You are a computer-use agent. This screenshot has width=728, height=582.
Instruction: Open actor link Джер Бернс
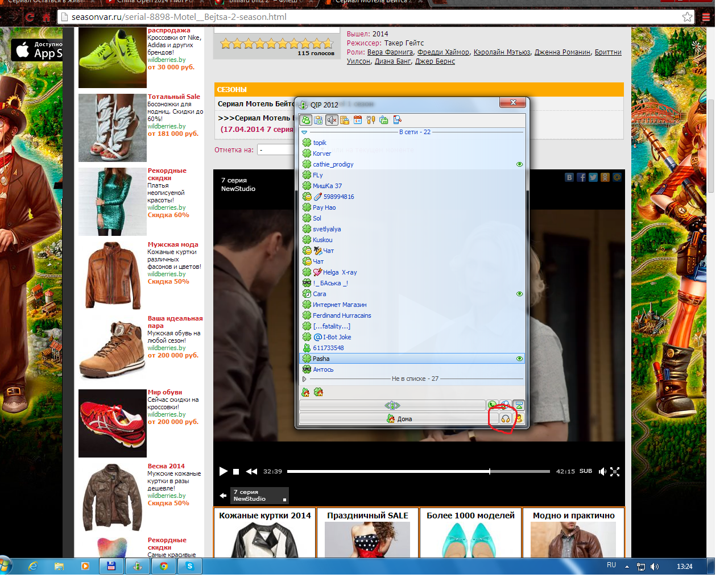click(435, 61)
